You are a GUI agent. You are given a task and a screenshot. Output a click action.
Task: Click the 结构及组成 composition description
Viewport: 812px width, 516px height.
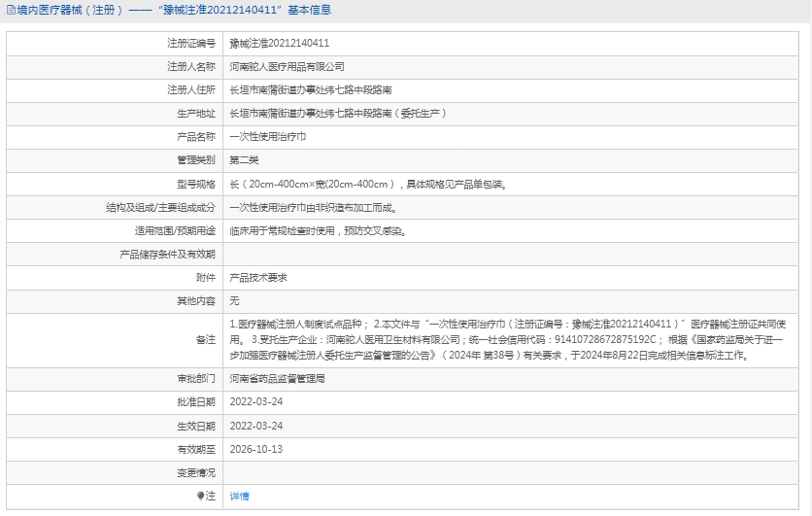312,207
